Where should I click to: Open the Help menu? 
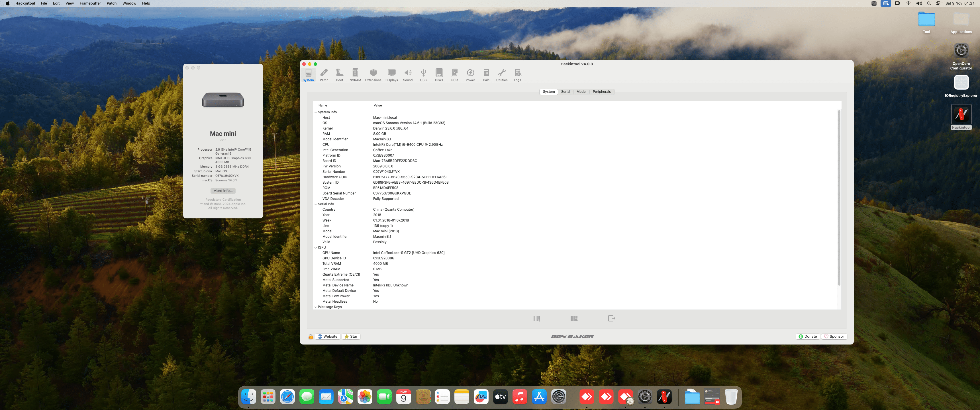coord(146,3)
